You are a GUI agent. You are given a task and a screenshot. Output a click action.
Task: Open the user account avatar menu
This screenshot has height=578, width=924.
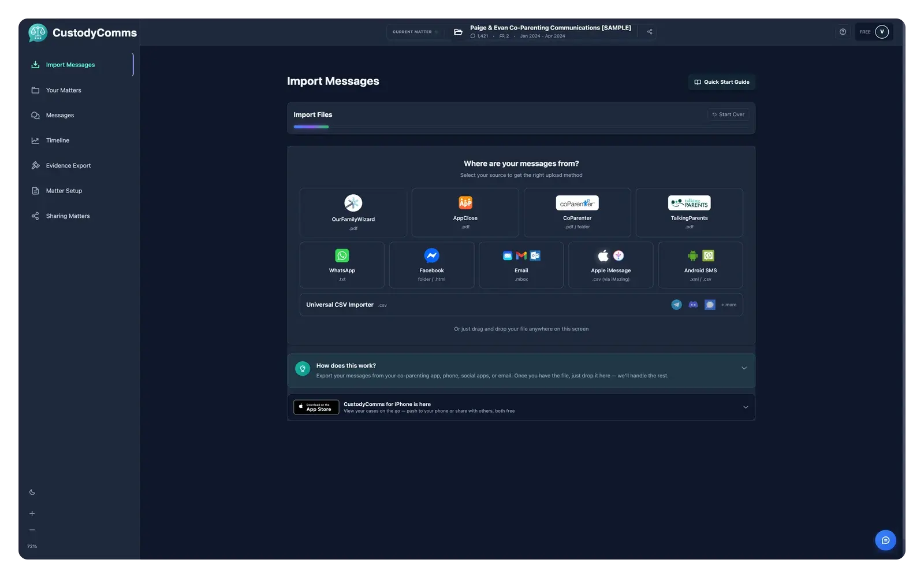[x=882, y=32]
